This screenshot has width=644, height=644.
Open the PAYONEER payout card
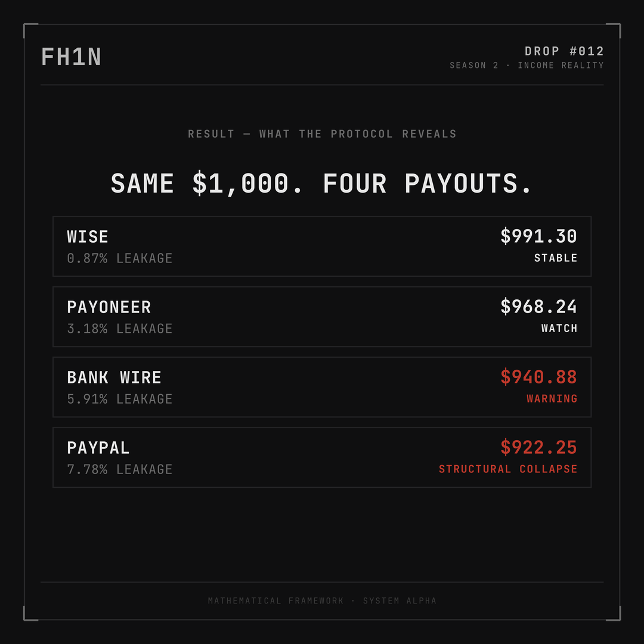coord(322,317)
